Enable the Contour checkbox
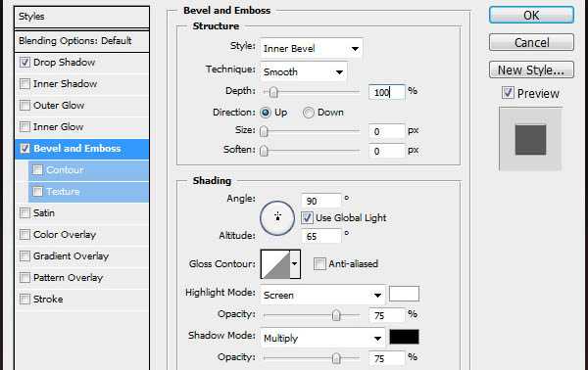This screenshot has height=370, width=588. click(37, 170)
